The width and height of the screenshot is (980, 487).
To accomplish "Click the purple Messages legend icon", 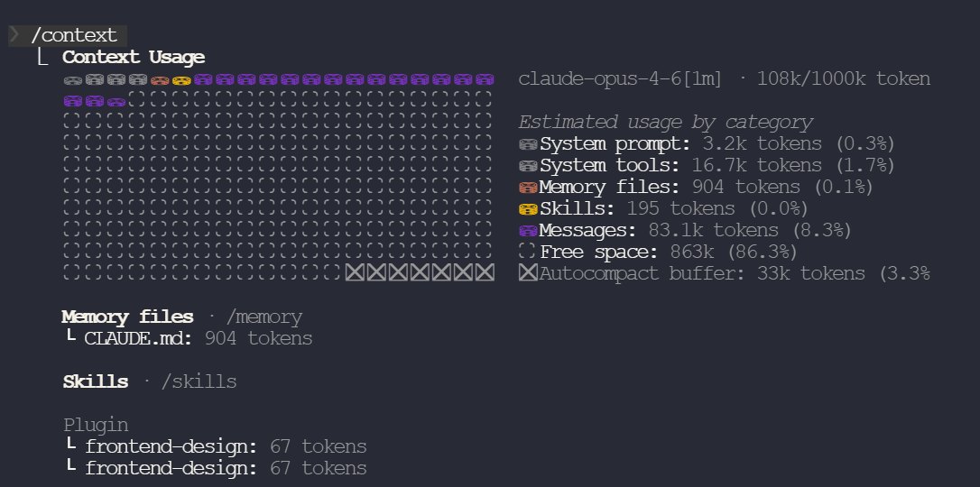I will [528, 231].
